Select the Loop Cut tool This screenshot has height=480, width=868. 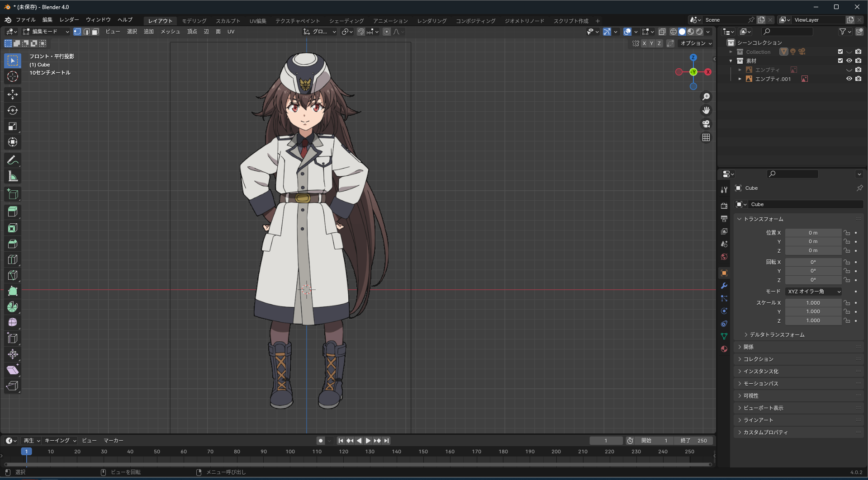coord(13,259)
